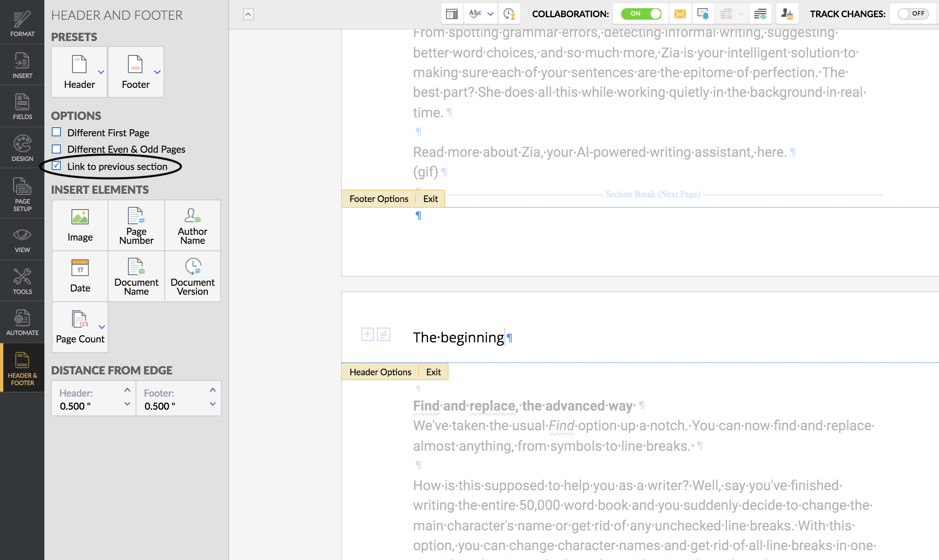The width and height of the screenshot is (939, 560).
Task: Insert the Image element
Action: click(80, 225)
